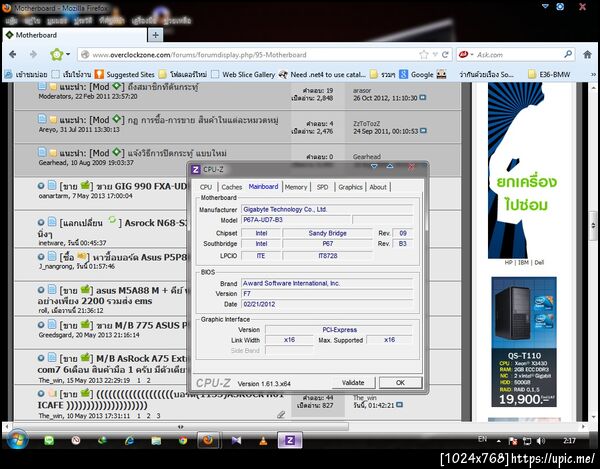Viewport: 600px width, 469px height.
Task: Open the SPD tab in CPU-Z
Action: (x=323, y=187)
